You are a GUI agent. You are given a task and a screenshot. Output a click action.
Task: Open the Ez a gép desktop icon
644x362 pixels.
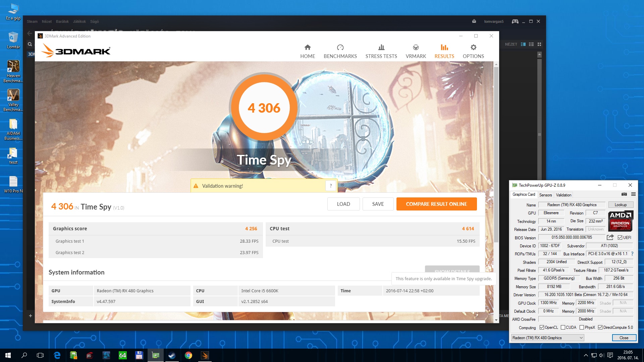(x=13, y=11)
